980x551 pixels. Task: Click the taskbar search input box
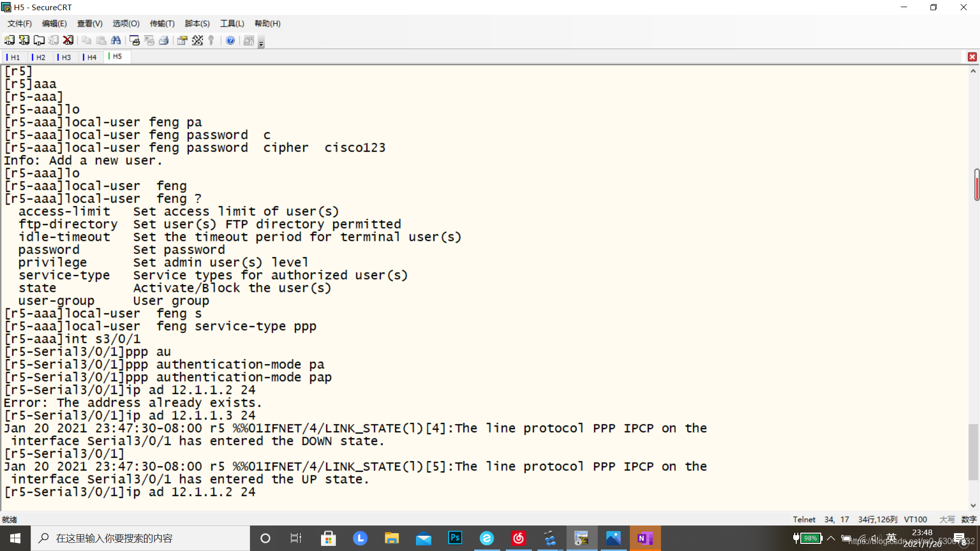point(140,538)
